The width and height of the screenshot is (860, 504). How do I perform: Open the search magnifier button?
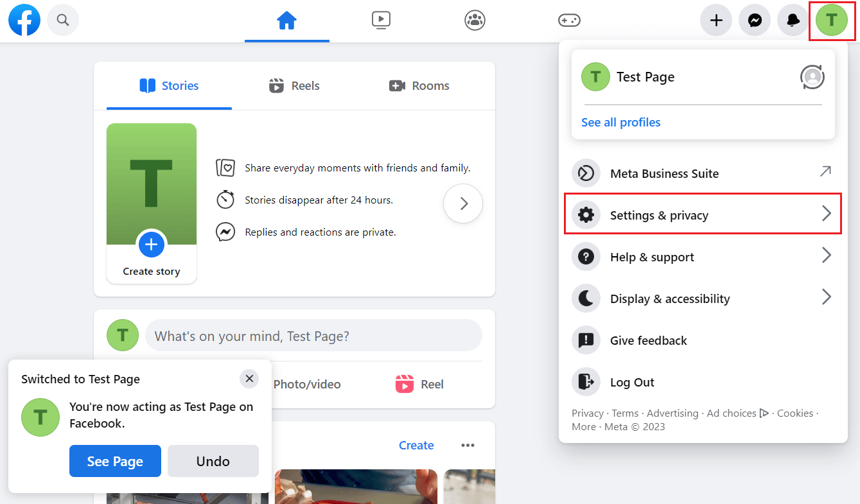click(63, 20)
